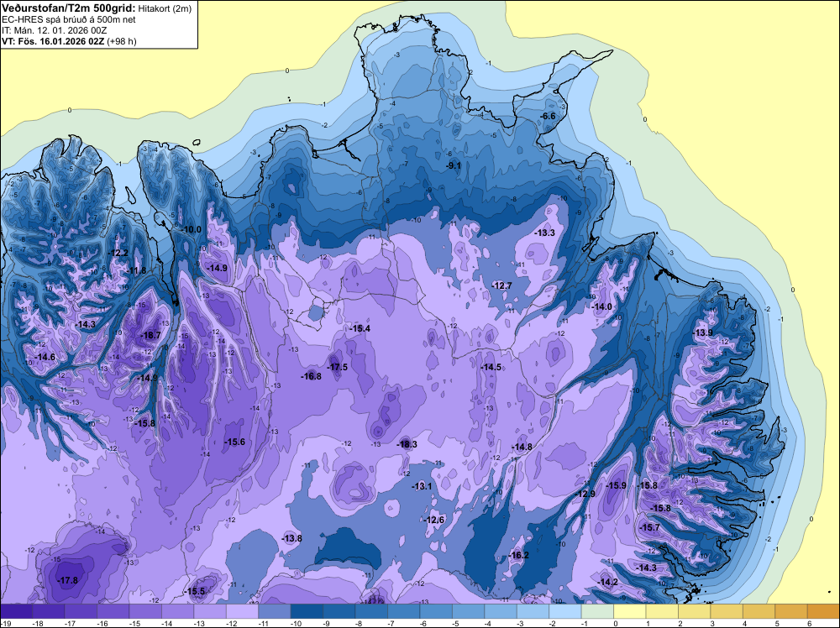Click the -15.6 temperature label

[234, 442]
